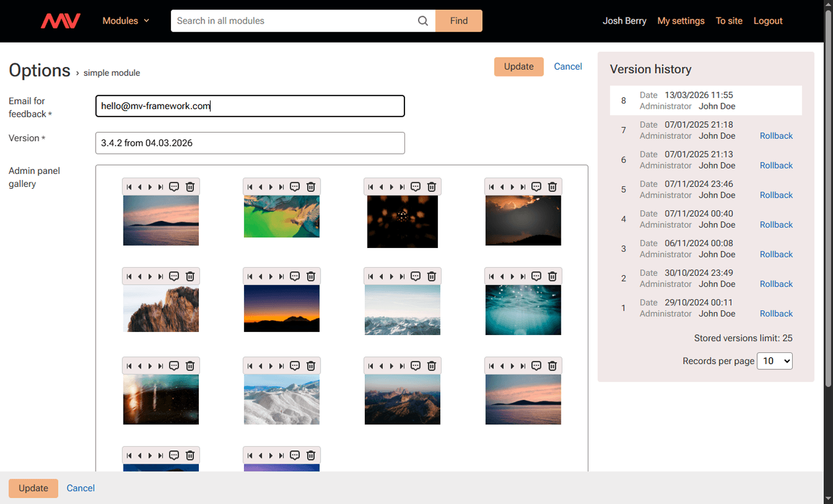
Task: Move the orange sunset silhouette image right
Action: pyautogui.click(x=270, y=276)
